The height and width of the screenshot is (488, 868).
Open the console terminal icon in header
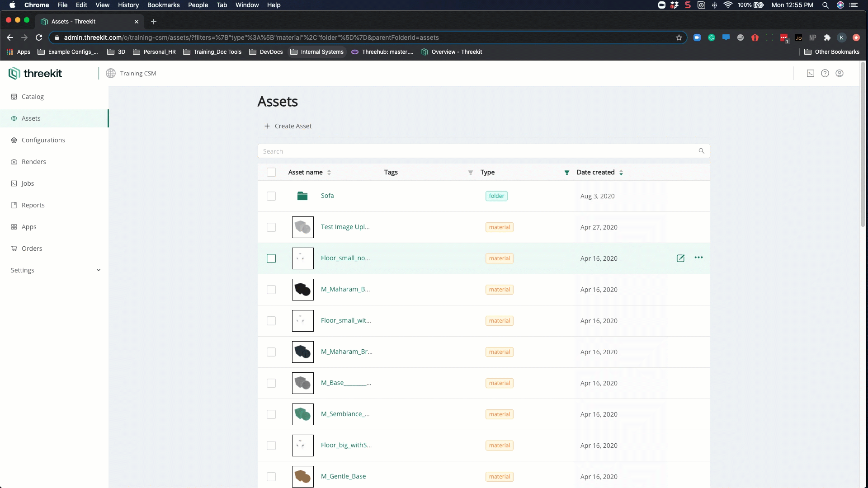[810, 73]
